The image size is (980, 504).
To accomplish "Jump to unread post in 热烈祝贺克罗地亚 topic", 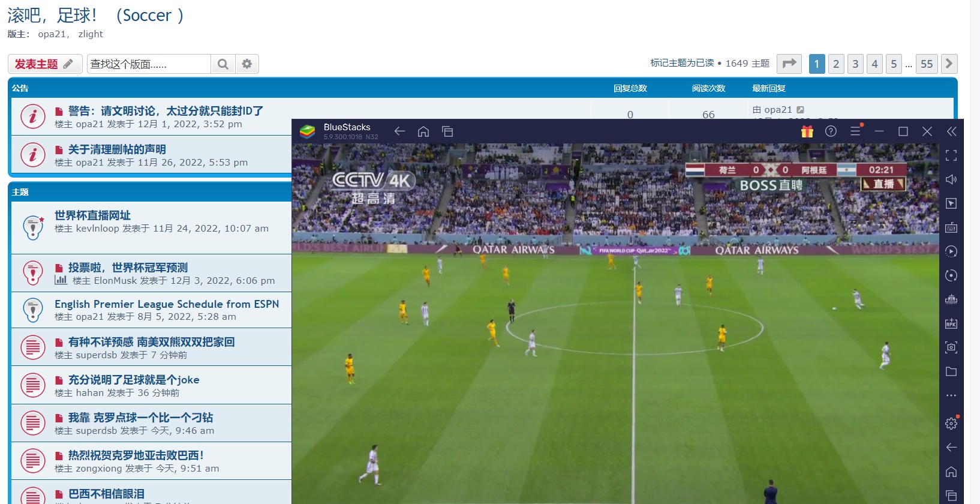I will pos(59,456).
